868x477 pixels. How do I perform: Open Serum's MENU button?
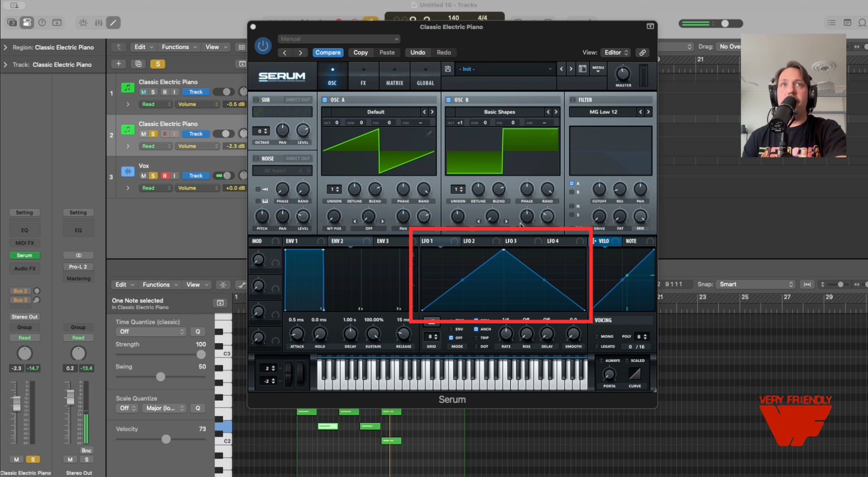point(598,68)
